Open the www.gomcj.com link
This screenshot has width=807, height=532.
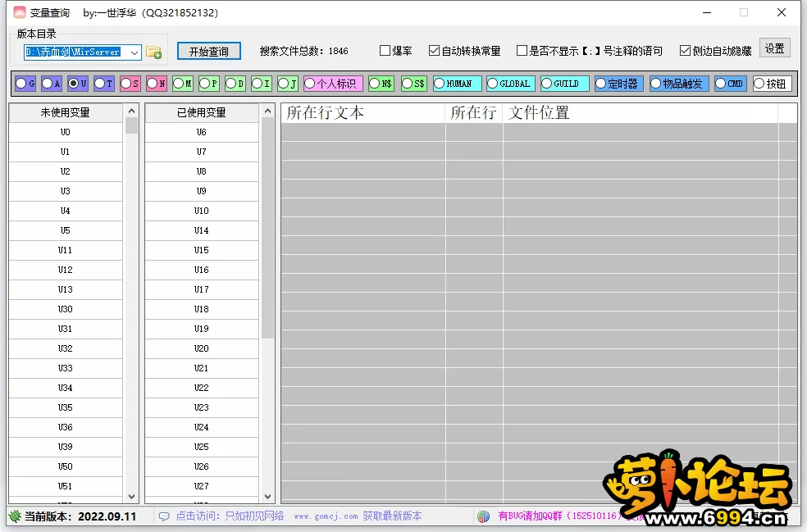(326, 516)
